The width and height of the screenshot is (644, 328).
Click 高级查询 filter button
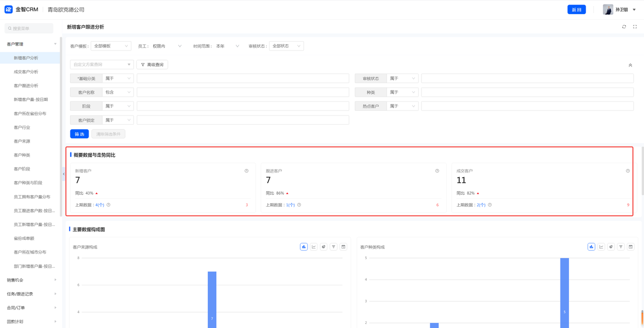(x=152, y=64)
